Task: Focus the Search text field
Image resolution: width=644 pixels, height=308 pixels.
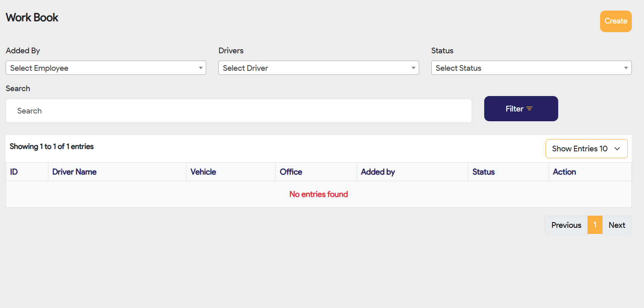Action: (x=239, y=111)
